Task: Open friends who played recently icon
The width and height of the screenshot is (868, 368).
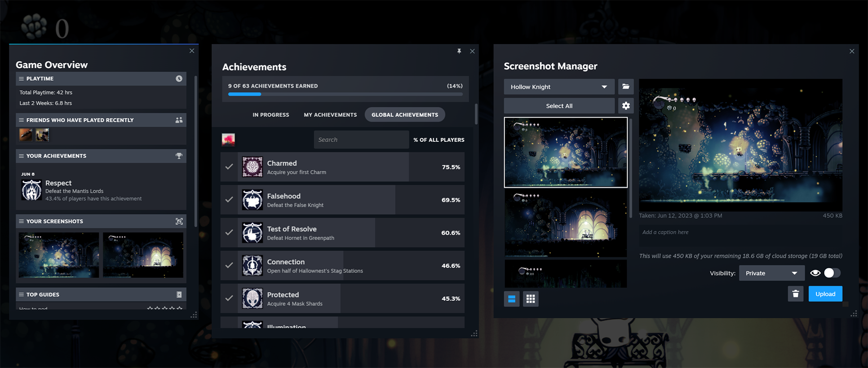Action: pyautogui.click(x=179, y=120)
